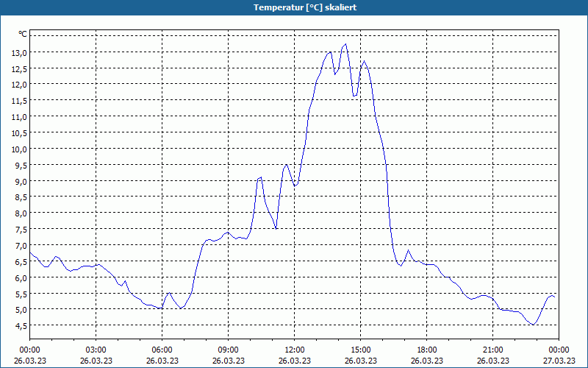Click the 7,0 y-axis label

pyautogui.click(x=21, y=246)
